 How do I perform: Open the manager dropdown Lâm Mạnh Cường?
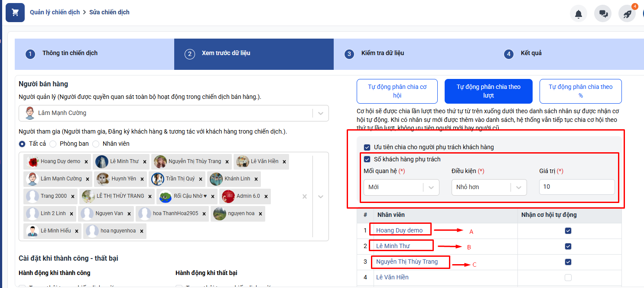click(x=321, y=113)
